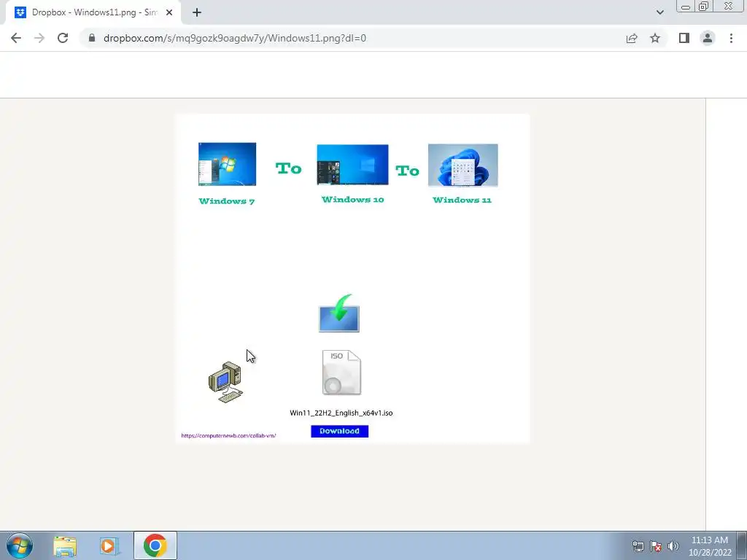Open the Action Center flag icon
747x560 pixels.
(x=656, y=546)
